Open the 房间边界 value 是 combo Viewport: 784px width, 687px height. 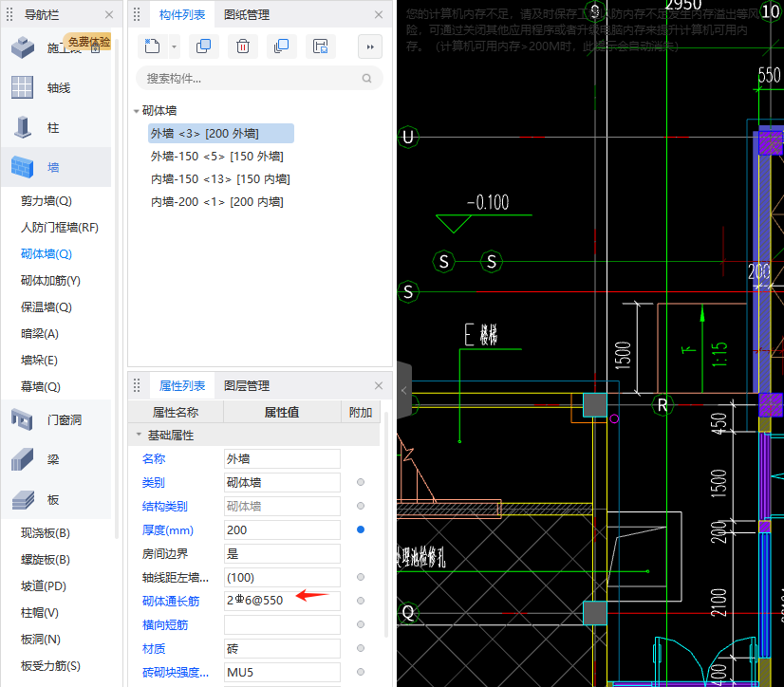282,553
